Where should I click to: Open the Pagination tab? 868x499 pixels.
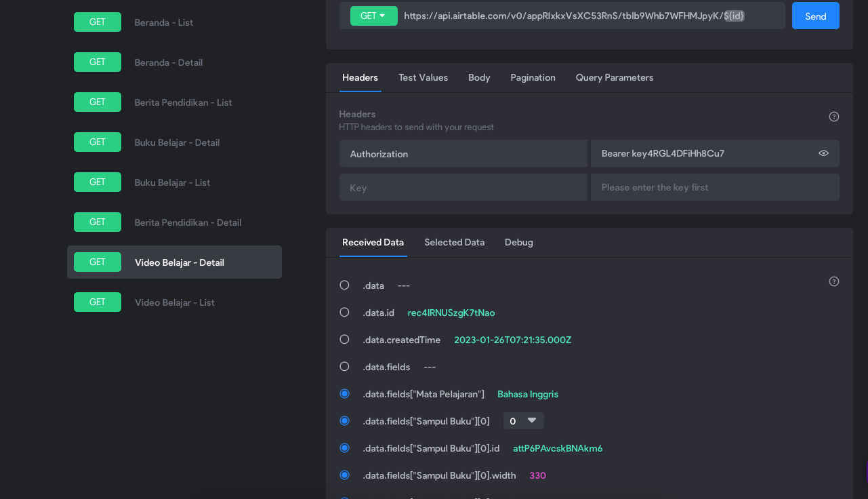click(x=533, y=77)
